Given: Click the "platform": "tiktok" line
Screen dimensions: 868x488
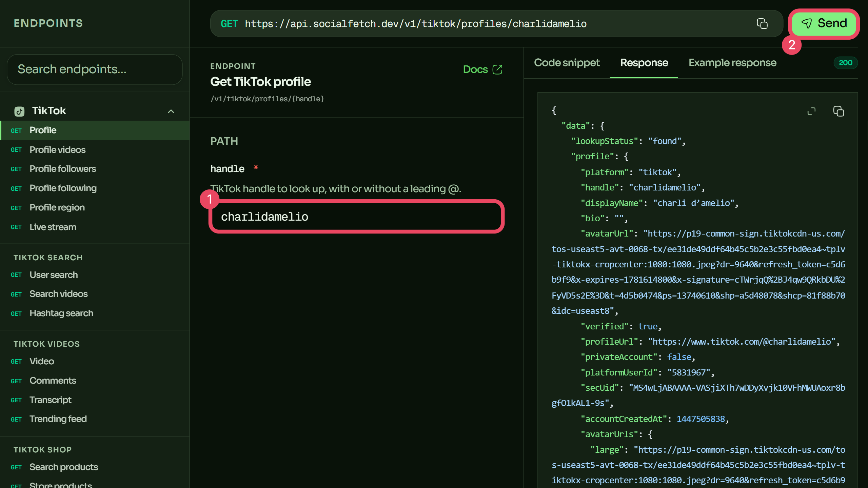Looking at the screenshot, I should [x=631, y=172].
